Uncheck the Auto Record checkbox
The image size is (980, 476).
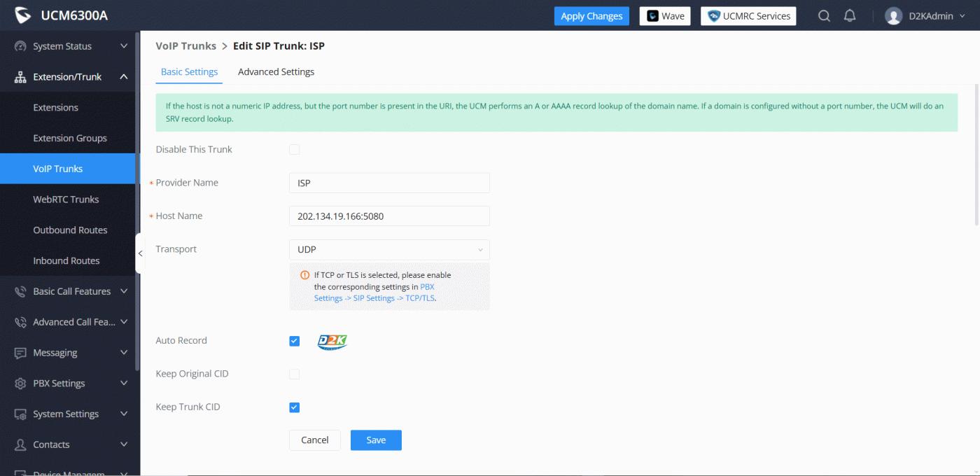[x=295, y=341]
